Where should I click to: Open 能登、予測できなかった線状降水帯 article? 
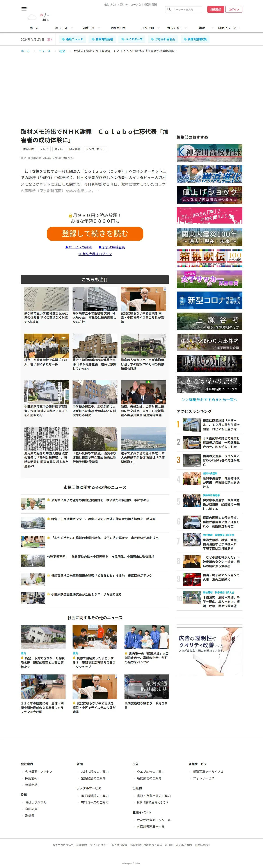coord(43,647)
